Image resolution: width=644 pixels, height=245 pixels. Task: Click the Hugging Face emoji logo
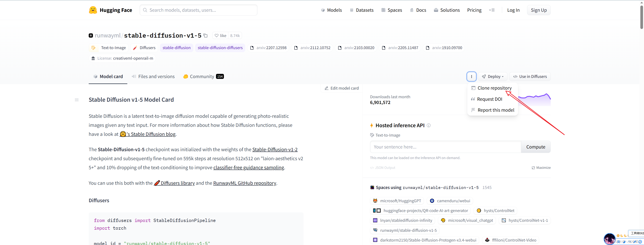coord(93,10)
